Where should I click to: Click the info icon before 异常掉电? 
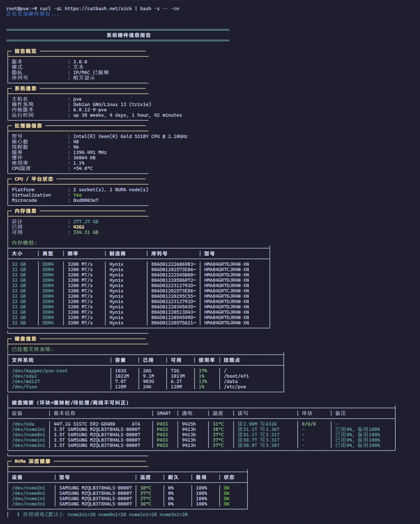pyautogui.click(x=18, y=514)
